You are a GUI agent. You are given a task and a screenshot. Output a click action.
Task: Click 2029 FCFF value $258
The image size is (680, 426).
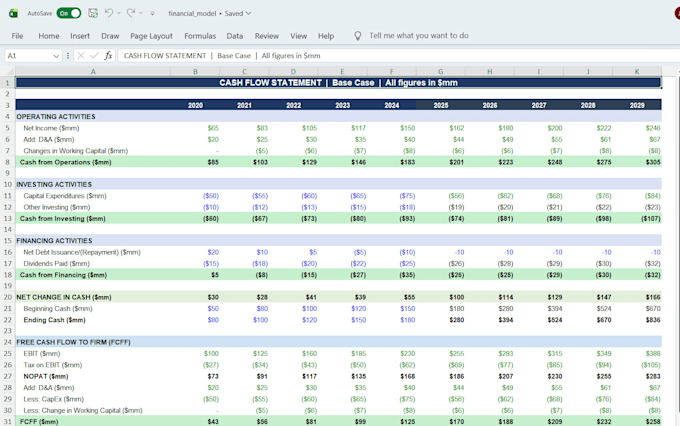point(653,421)
